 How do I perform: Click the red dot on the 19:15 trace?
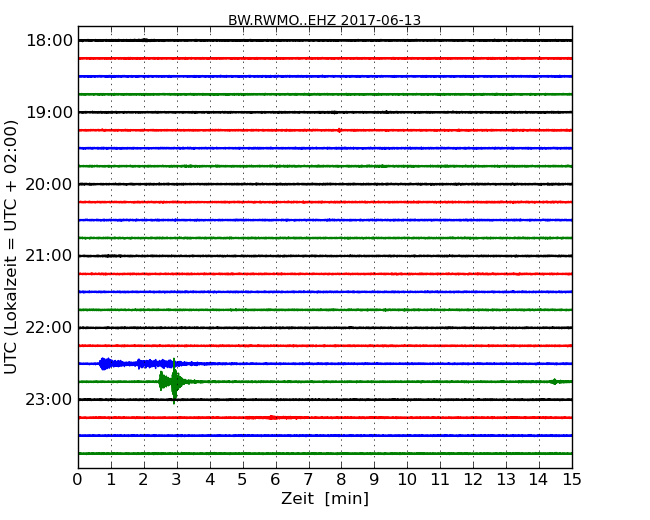coord(340,131)
